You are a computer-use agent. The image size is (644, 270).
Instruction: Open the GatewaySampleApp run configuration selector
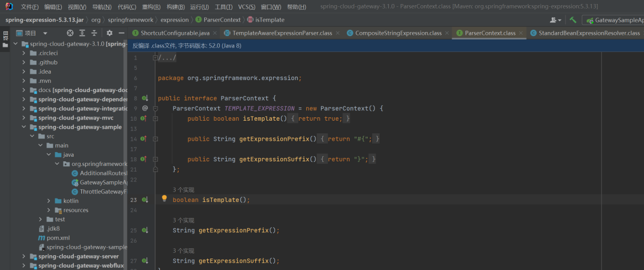(613, 20)
